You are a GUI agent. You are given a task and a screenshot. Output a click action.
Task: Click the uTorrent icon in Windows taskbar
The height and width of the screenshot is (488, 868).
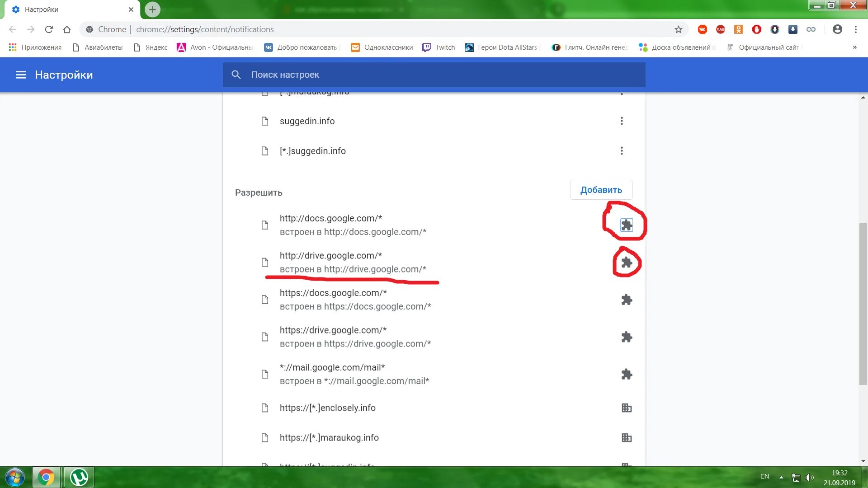click(x=78, y=476)
